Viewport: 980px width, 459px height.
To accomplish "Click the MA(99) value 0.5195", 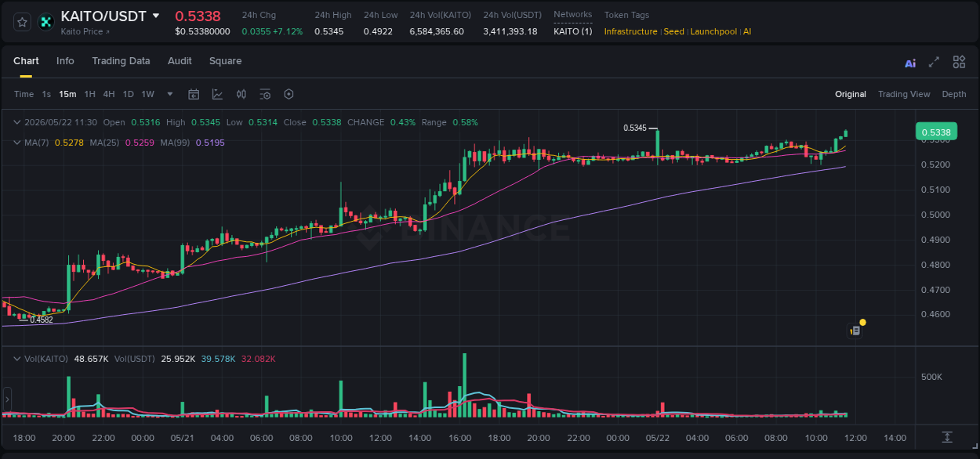I will [210, 143].
